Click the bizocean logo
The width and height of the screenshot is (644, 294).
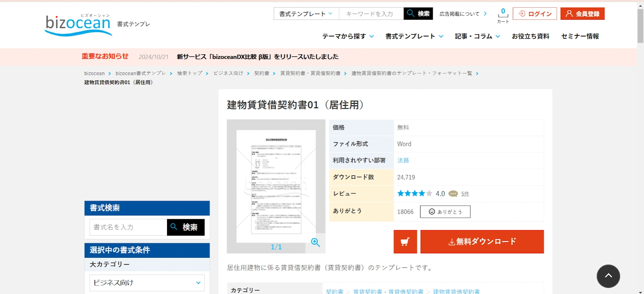pos(78,25)
